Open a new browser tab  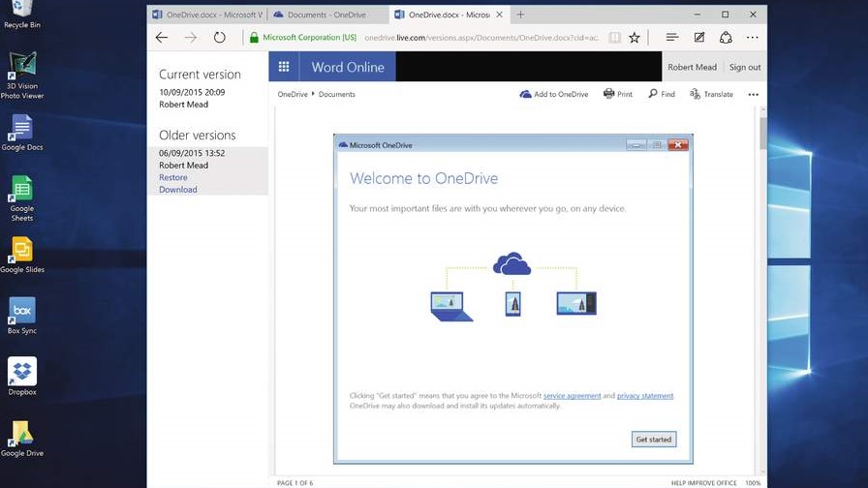(520, 15)
